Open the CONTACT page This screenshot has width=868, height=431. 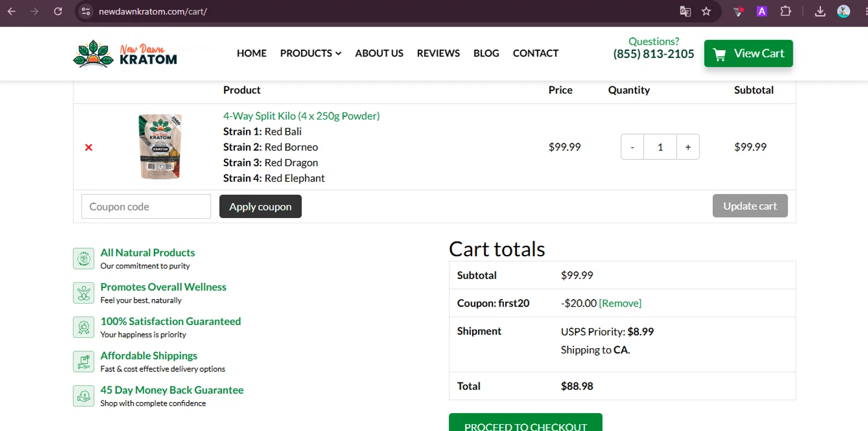point(535,53)
